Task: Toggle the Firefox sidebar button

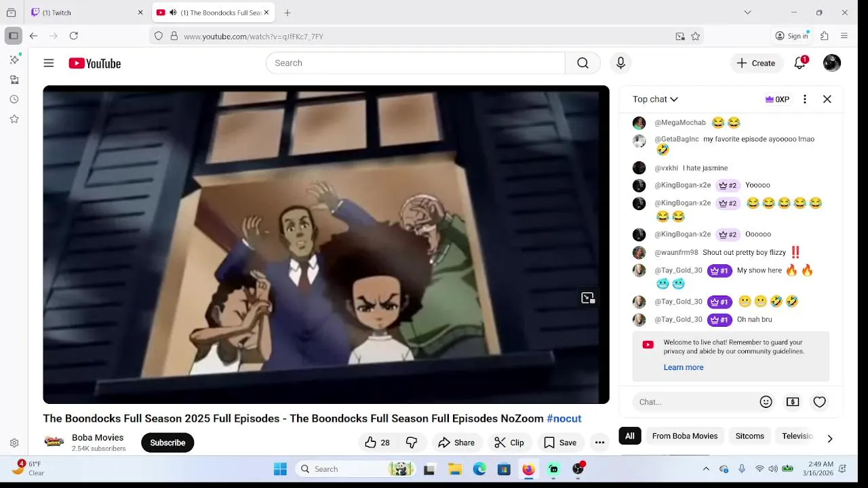Action: click(13, 36)
